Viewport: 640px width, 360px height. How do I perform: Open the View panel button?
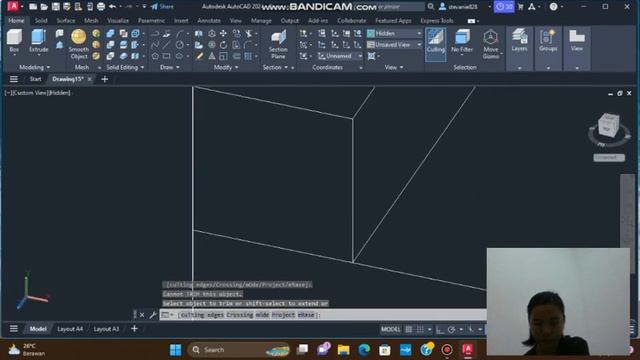click(577, 41)
